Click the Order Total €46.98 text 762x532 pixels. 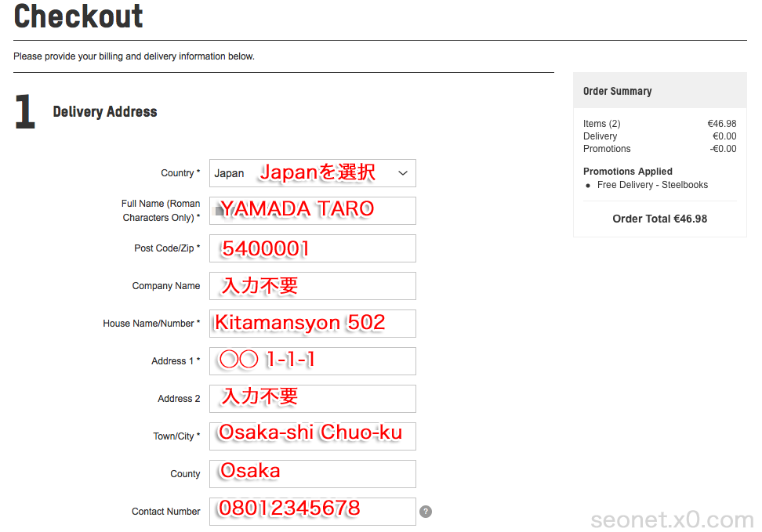click(x=659, y=219)
